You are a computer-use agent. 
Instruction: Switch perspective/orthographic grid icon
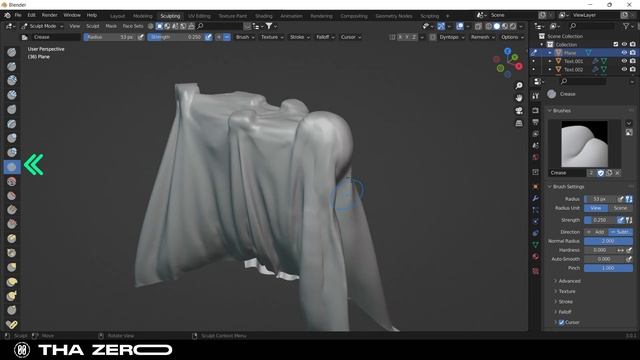519,123
